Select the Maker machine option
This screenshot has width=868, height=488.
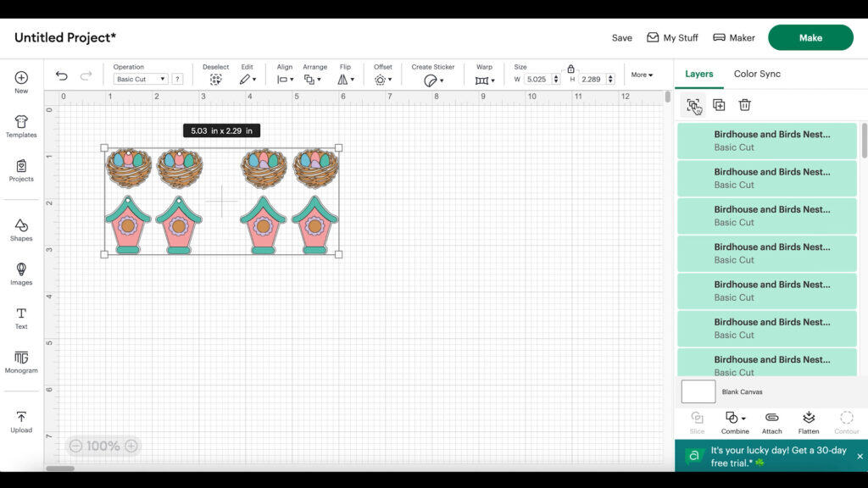tap(733, 37)
